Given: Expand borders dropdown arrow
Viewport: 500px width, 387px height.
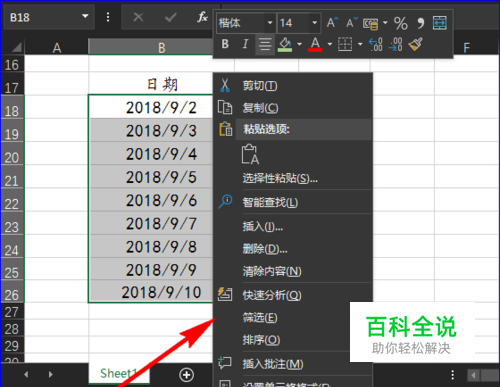Looking at the screenshot, I should pyautogui.click(x=360, y=44).
